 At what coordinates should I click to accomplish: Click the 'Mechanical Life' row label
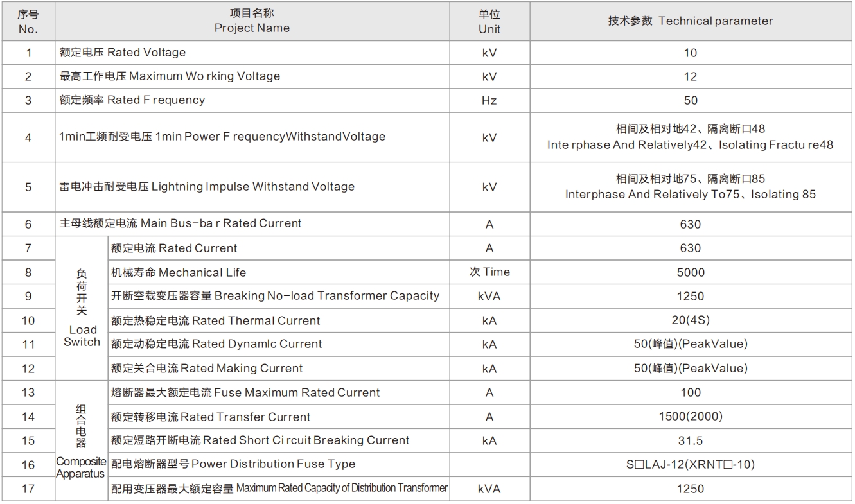(179, 272)
